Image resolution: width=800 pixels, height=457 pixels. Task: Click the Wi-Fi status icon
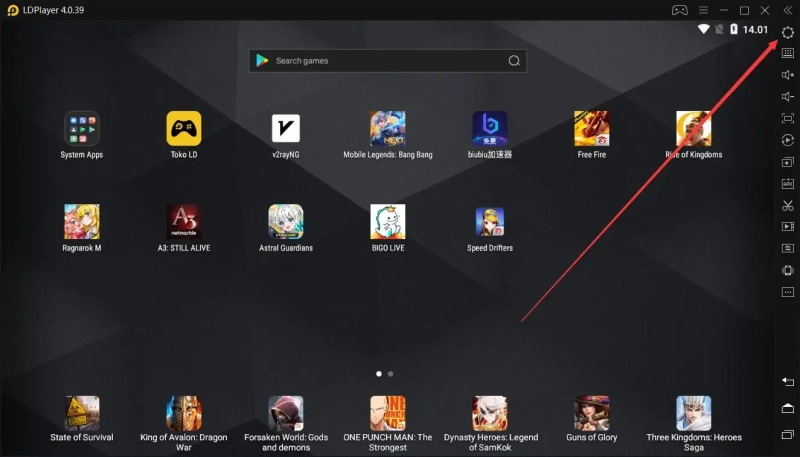(x=704, y=29)
